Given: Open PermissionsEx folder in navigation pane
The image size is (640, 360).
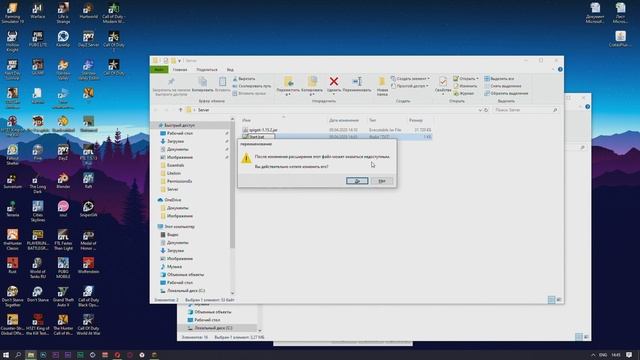Looking at the screenshot, I should 180,181.
